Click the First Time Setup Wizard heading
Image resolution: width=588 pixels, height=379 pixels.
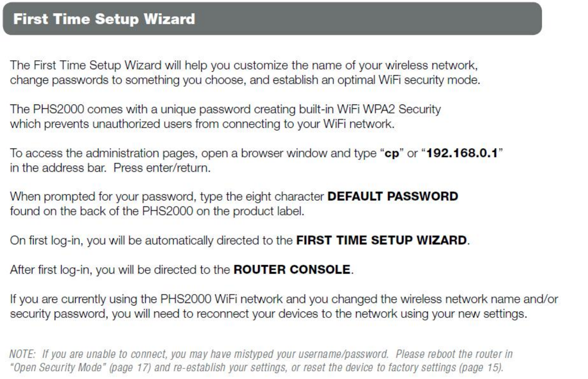tap(104, 19)
